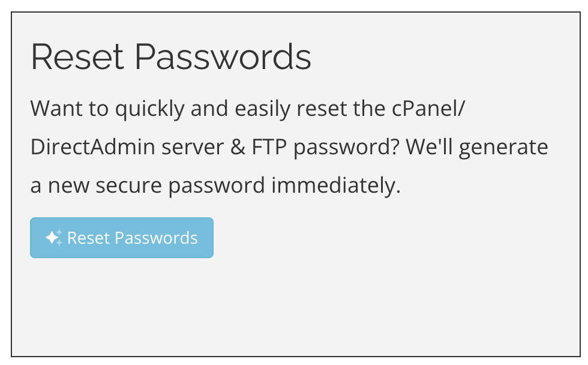
Task: Click the word "Reset" in the heading
Action: (76, 58)
